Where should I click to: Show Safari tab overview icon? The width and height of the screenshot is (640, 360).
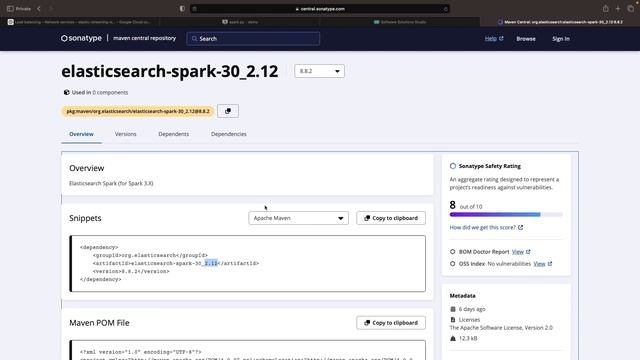coord(631,9)
